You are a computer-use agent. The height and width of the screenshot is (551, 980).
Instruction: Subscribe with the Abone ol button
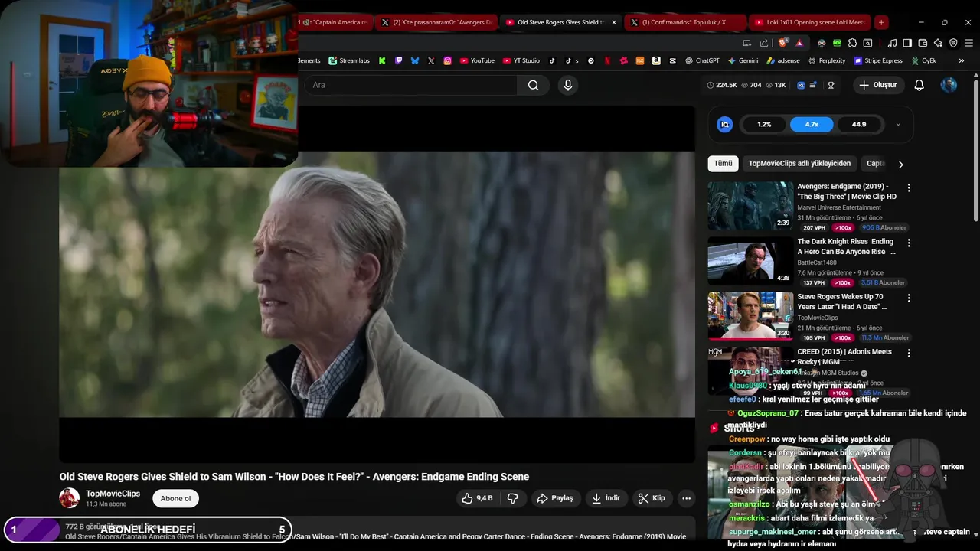(175, 498)
